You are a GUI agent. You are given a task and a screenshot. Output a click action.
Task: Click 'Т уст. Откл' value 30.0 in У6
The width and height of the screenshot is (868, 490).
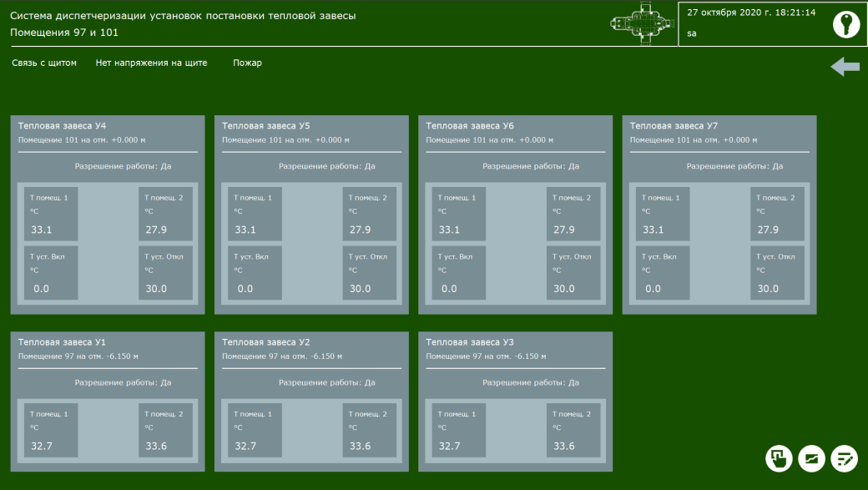[564, 289]
